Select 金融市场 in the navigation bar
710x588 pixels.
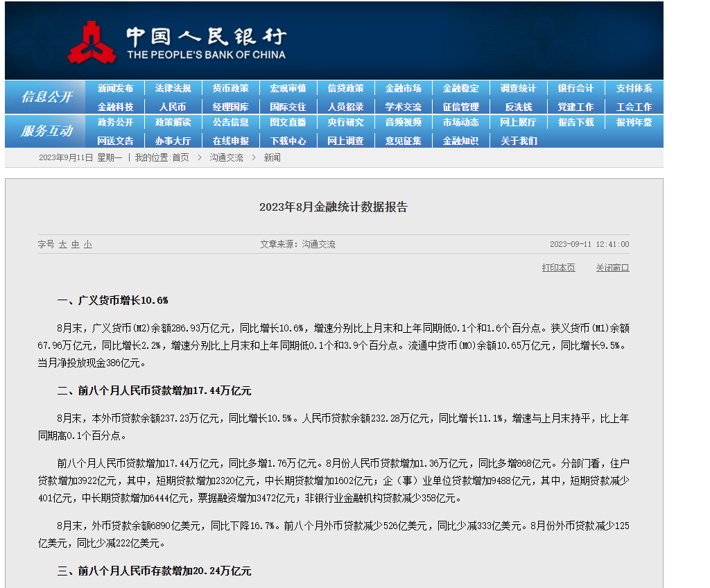[x=403, y=89]
